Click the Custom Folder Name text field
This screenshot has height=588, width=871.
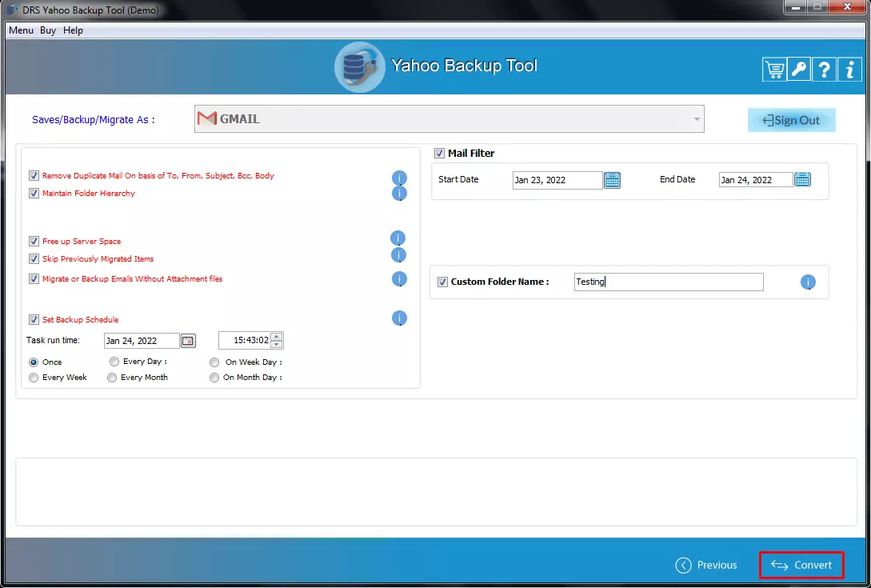point(669,282)
